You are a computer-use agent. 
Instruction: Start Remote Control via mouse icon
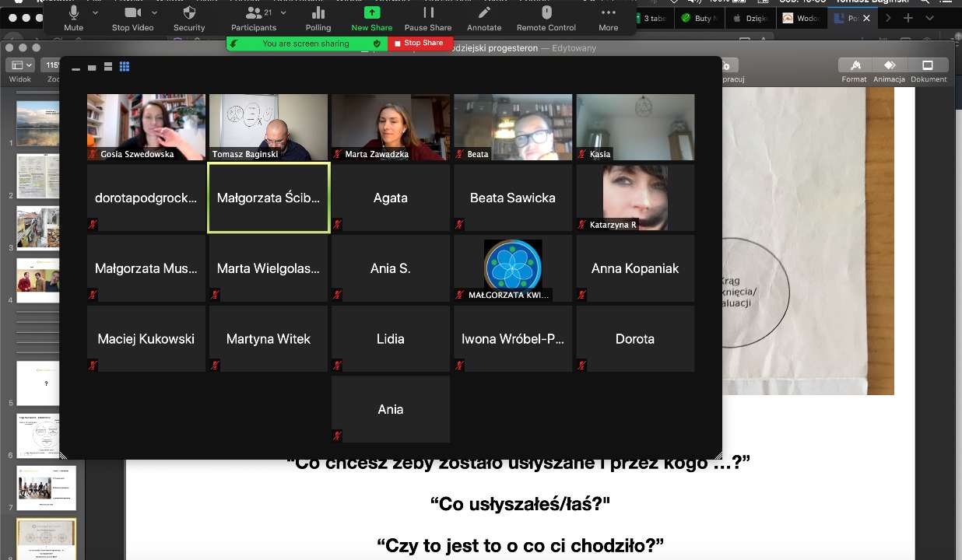pos(546,17)
